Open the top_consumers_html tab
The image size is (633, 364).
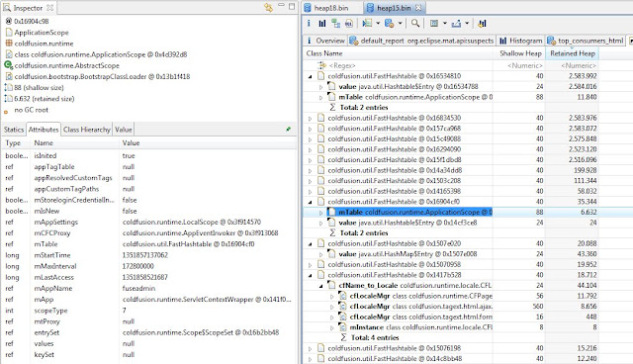click(x=586, y=41)
